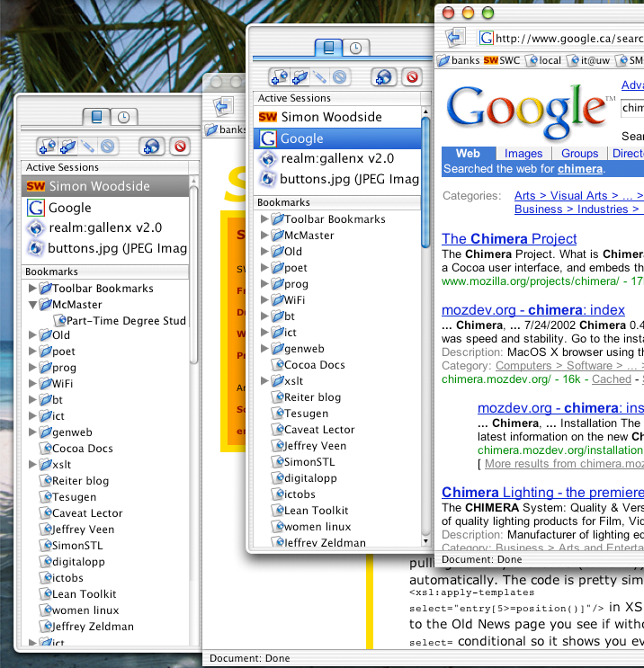
Task: Select Google's Images tab
Action: (523, 154)
